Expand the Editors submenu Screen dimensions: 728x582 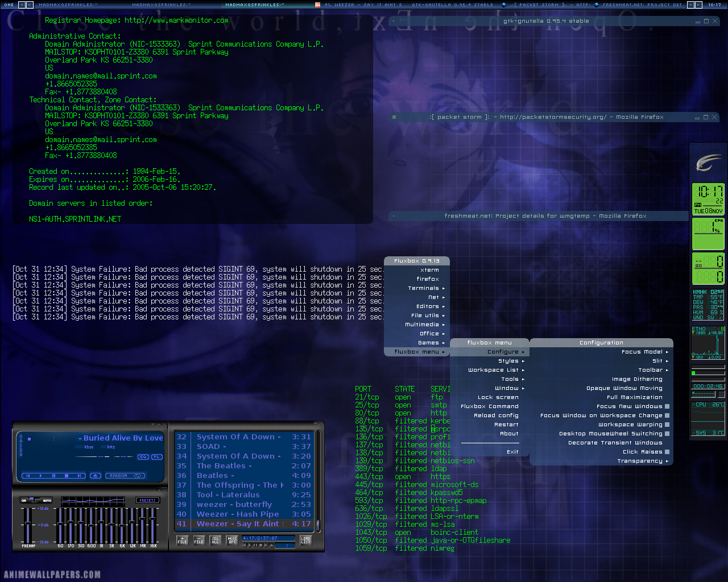click(x=417, y=306)
